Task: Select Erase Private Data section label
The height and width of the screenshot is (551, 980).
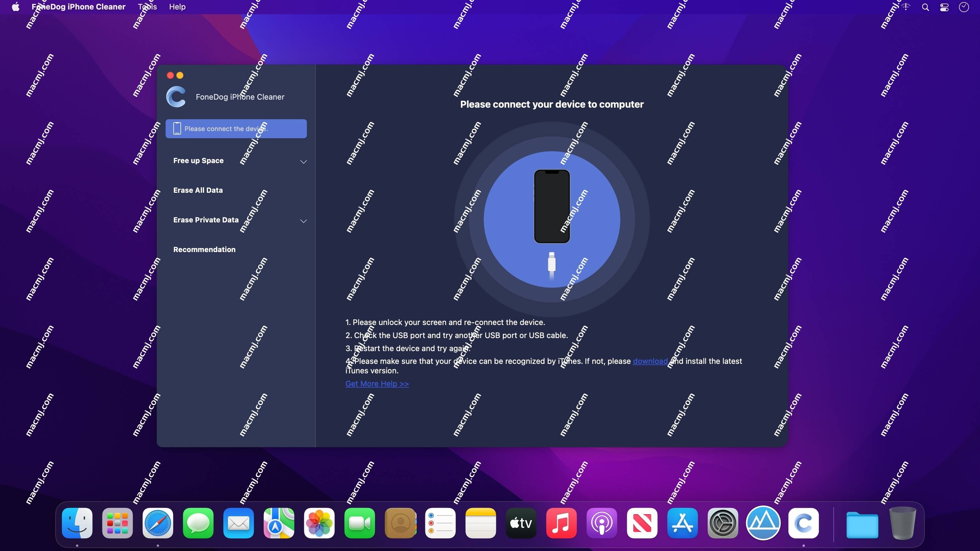Action: 206,220
